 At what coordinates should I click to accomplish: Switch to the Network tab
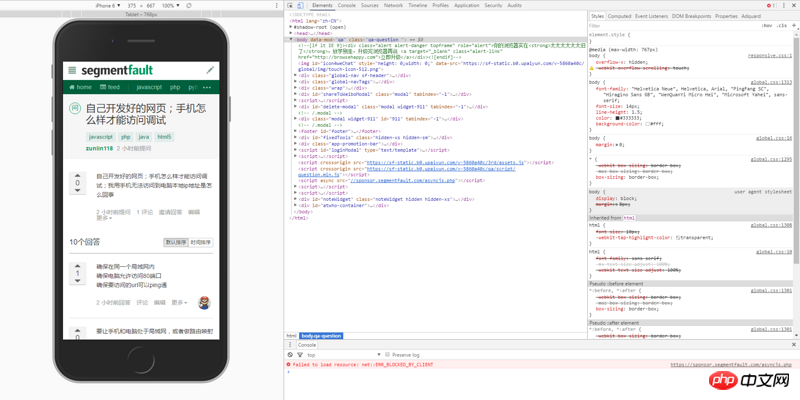click(x=393, y=5)
